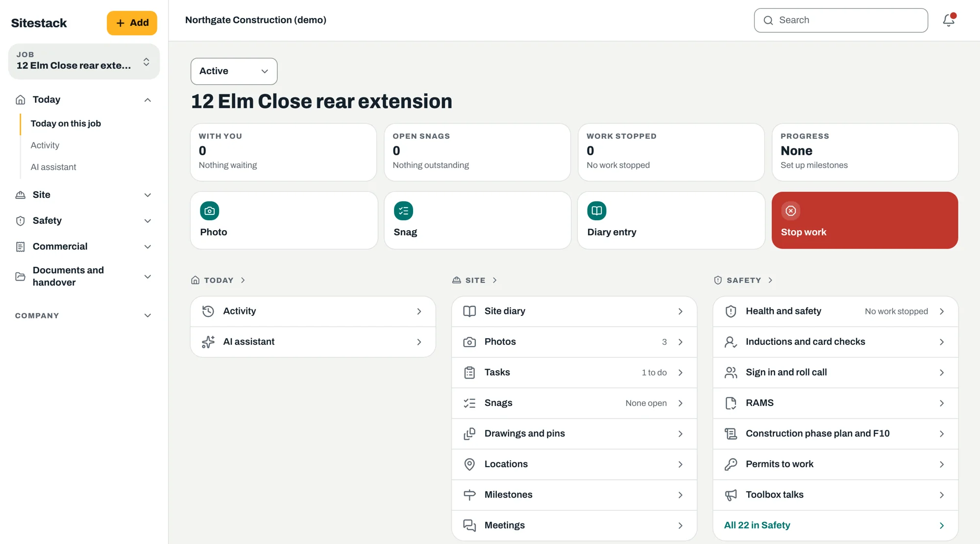The height and width of the screenshot is (544, 980).
Task: Open the Open Snags summary card
Action: [477, 152]
